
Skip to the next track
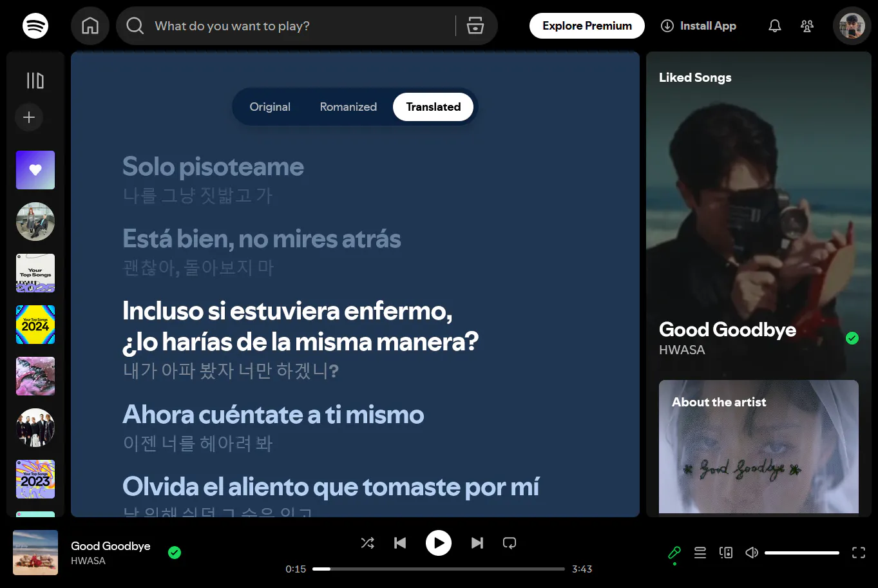(477, 543)
